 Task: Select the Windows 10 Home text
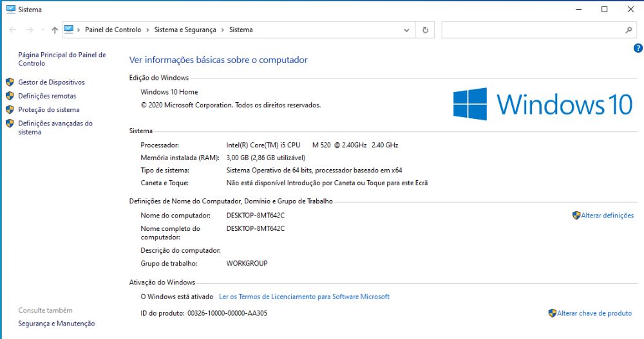tap(169, 92)
